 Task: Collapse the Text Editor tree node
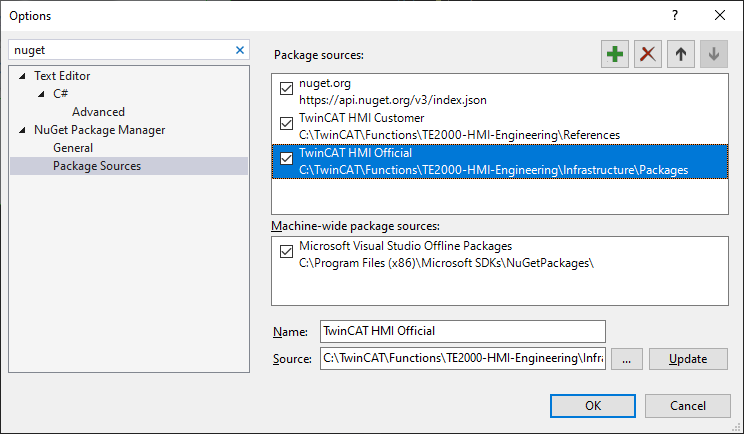pyautogui.click(x=22, y=76)
